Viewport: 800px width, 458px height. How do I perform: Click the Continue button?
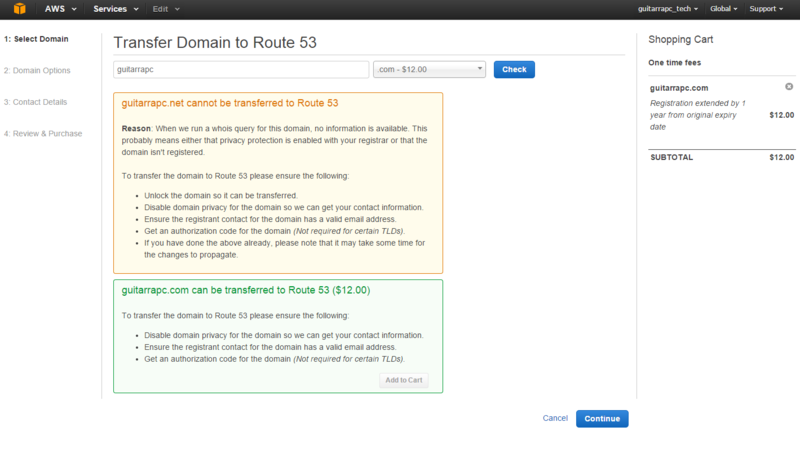pos(602,418)
